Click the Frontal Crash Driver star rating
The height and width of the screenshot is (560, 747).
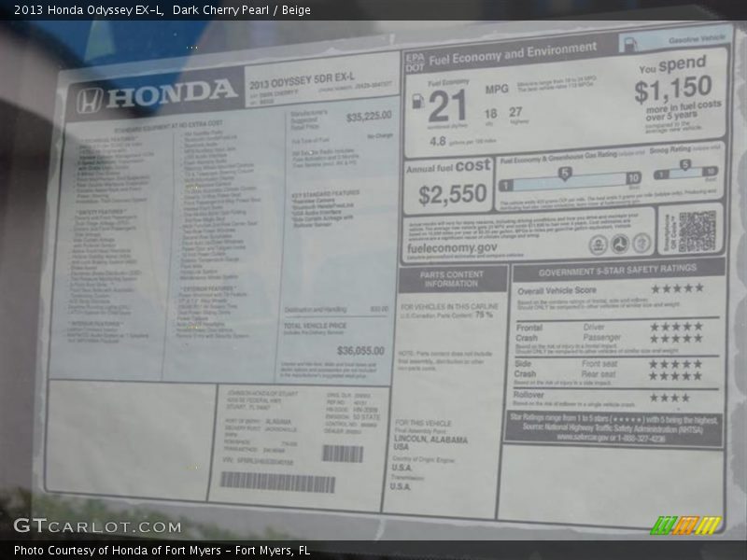pos(676,327)
